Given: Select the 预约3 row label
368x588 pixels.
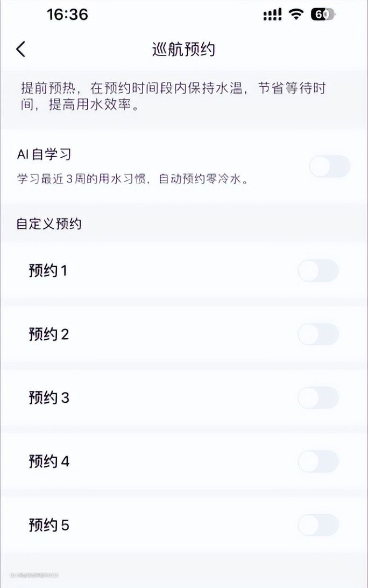Looking at the screenshot, I should 48,398.
